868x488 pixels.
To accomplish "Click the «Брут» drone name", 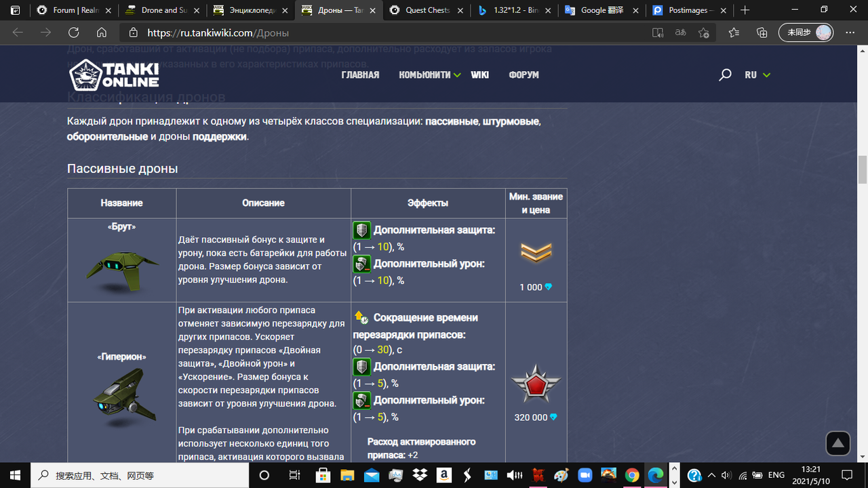I will click(122, 227).
